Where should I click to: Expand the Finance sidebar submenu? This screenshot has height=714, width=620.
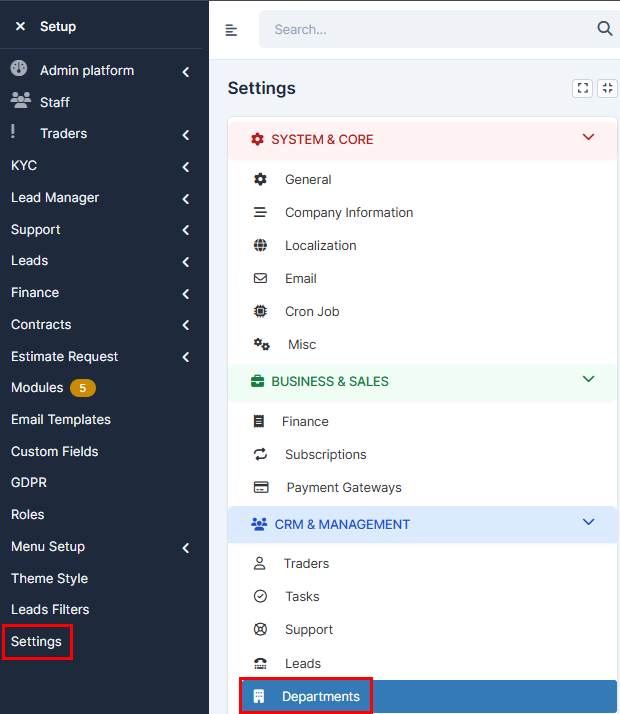pos(186,293)
